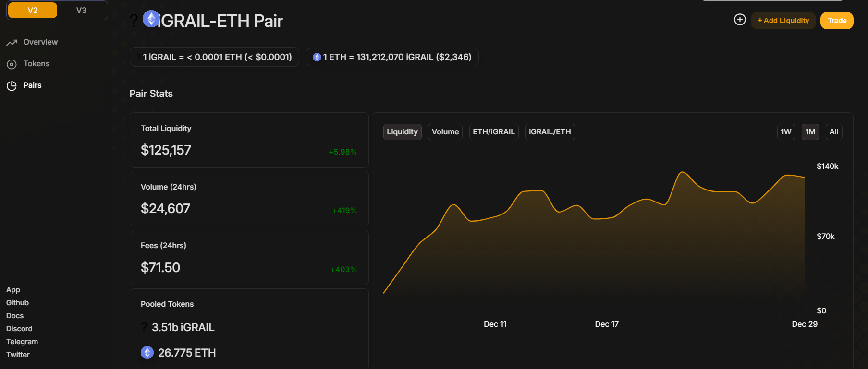Switch to the V3 version toggle
This screenshot has width=868, height=369.
click(81, 10)
